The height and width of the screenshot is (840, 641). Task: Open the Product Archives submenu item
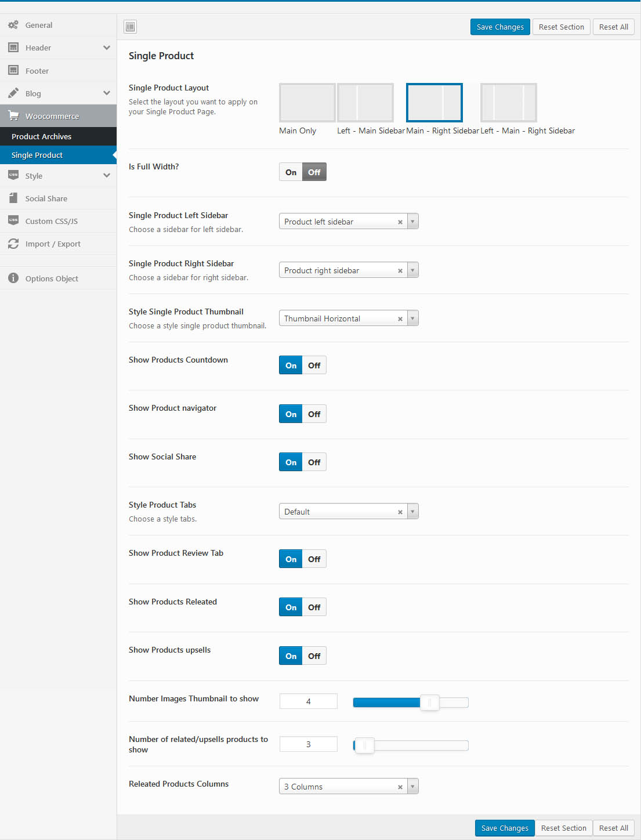(x=42, y=137)
